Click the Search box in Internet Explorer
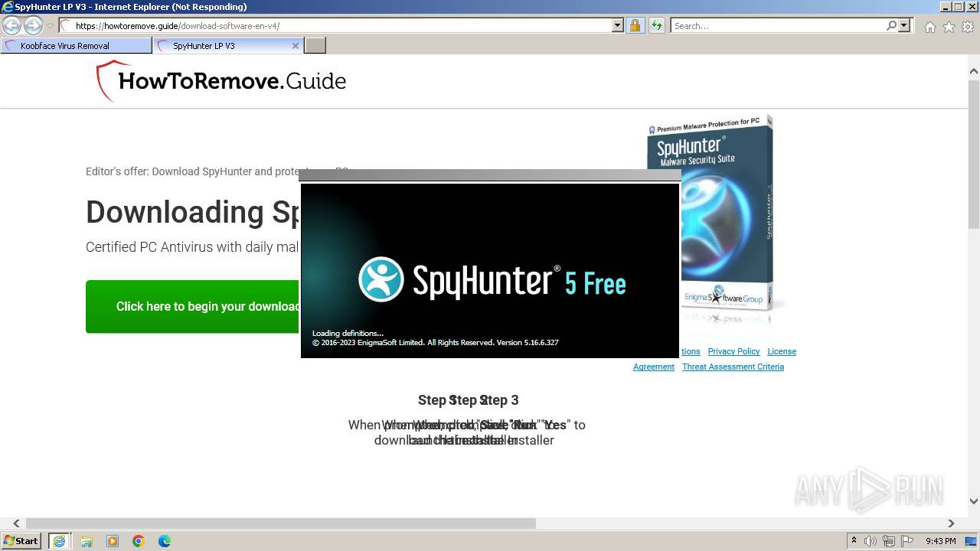Screen dimensions: 980x551 (778, 26)
